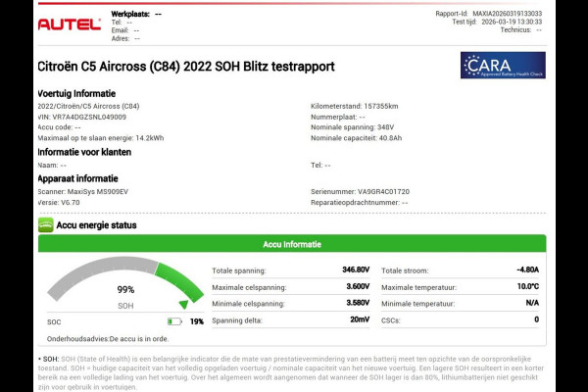Click the CARA Approved Battery Health Check badge
The height and width of the screenshot is (392, 588).
503,66
